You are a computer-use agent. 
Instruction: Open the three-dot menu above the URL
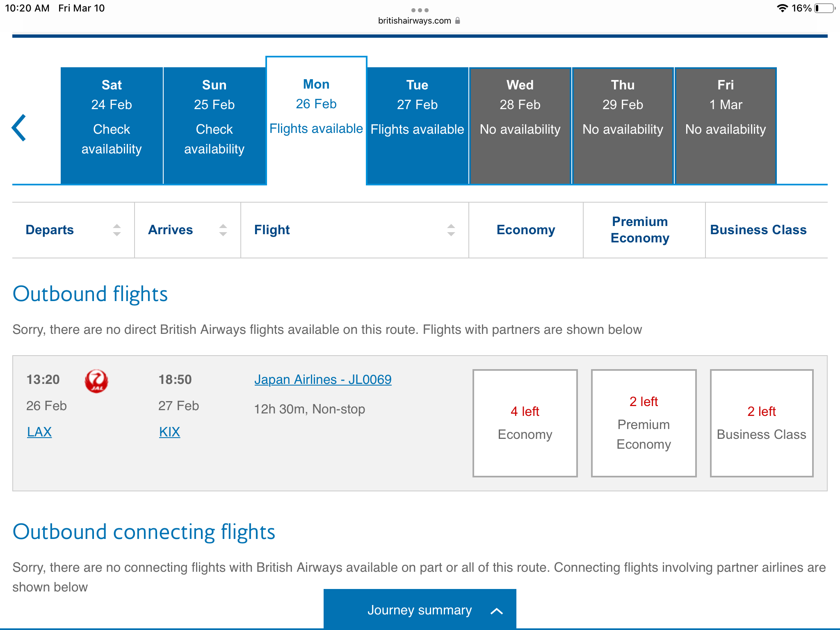420,10
